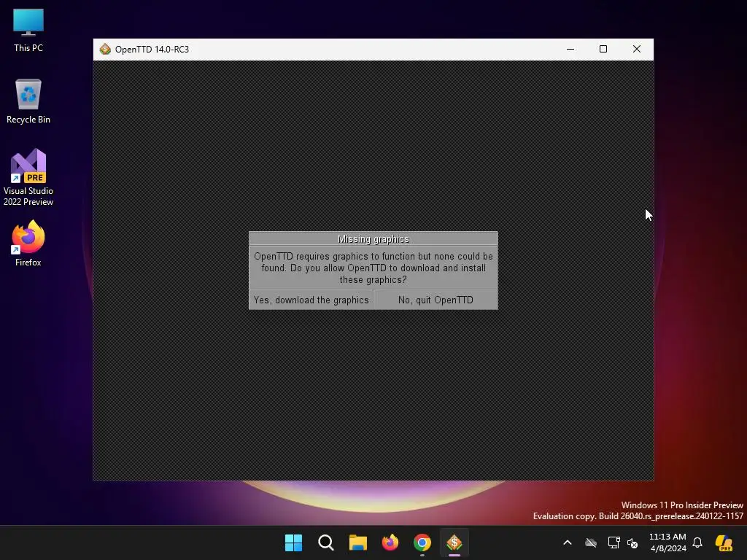
Task: Launch Firefox from the taskbar
Action: click(x=390, y=542)
